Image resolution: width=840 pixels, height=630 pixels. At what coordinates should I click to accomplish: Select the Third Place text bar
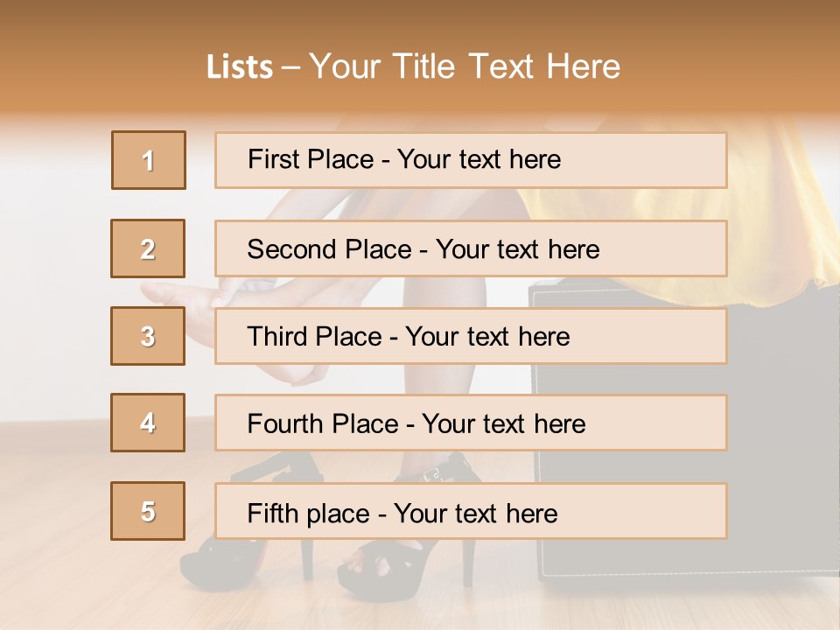pos(471,336)
